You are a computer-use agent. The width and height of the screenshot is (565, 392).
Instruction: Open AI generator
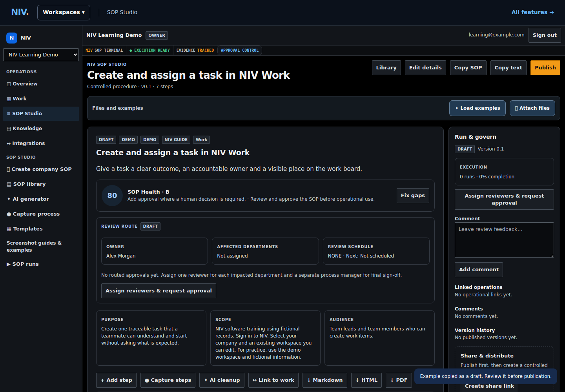[x=41, y=199]
